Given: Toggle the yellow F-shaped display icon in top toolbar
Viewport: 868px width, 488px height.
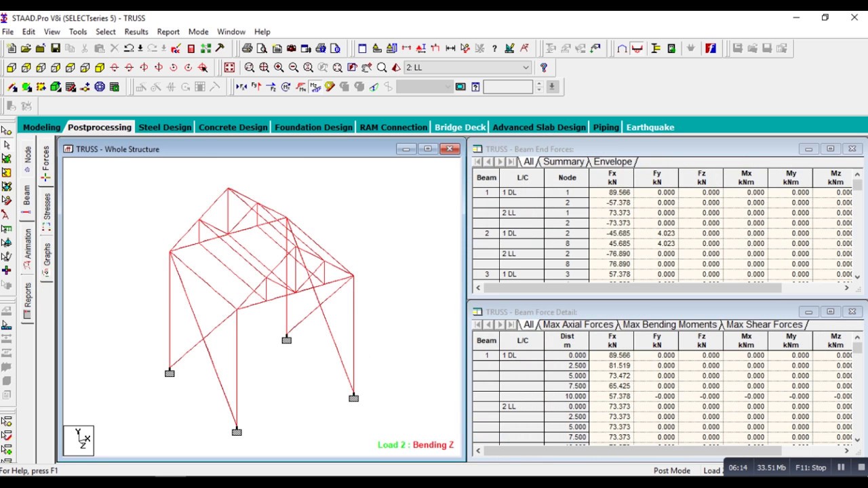Looking at the screenshot, I should click(656, 48).
